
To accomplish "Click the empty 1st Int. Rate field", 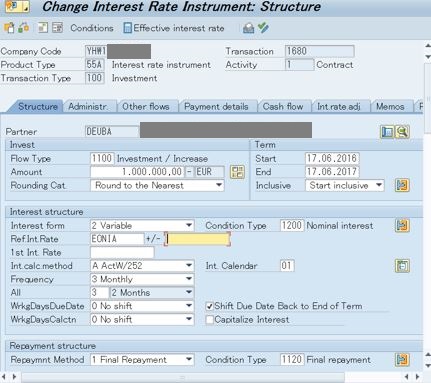I will point(122,252).
